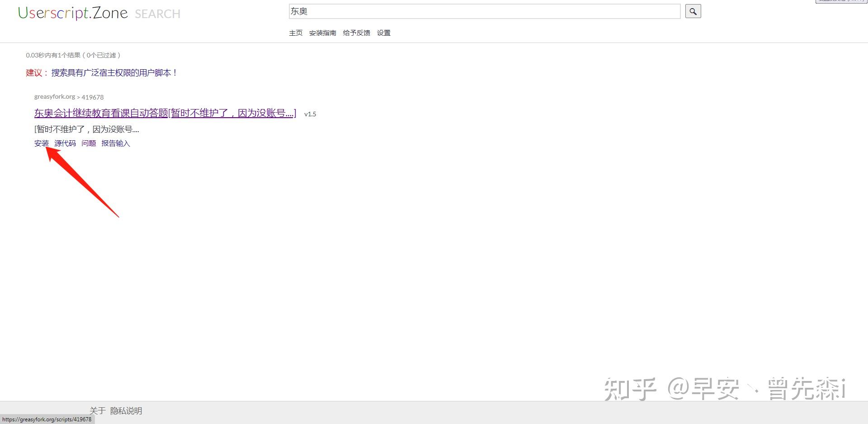Open the 安装指南 page
Screen dimensions: 868x424
tap(323, 33)
